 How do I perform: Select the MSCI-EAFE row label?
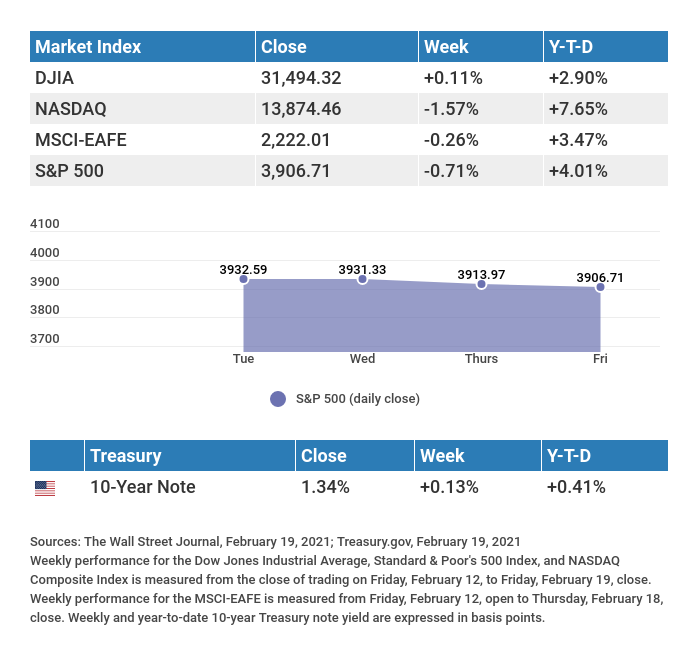pos(80,140)
